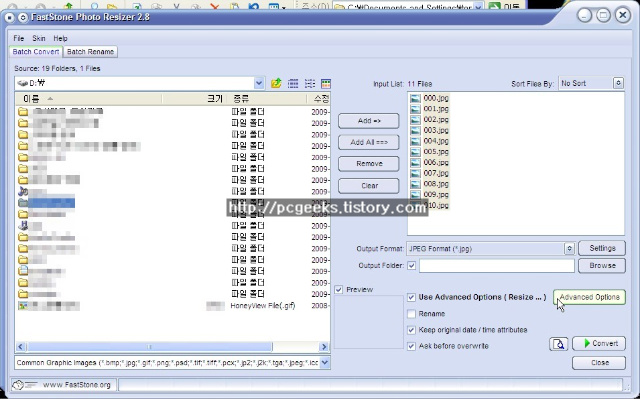Viewport: 640px width, 399px height.
Task: Select the 005.jpg file icon
Action: 415,152
